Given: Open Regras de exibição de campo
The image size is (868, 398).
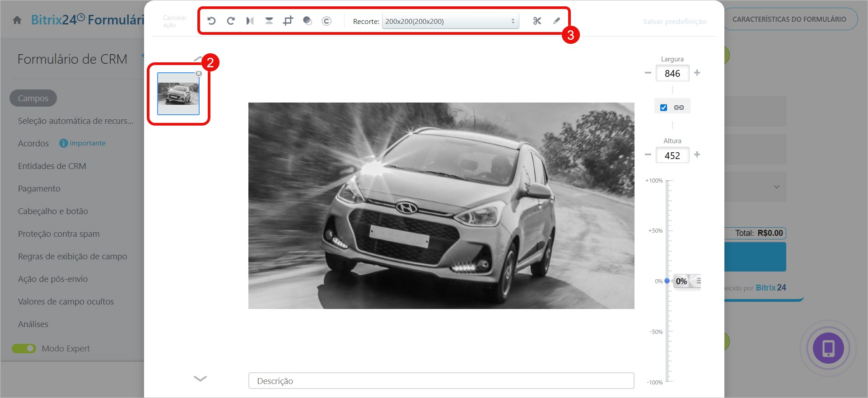Looking at the screenshot, I should tap(72, 256).
